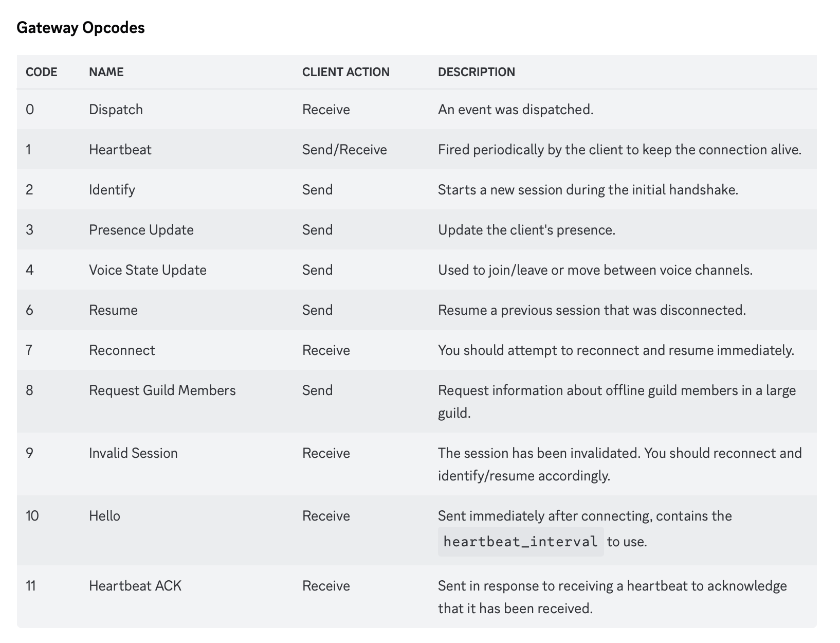The image size is (840, 643).
Task: Click the Send/Receive client action cell
Action: (x=344, y=150)
